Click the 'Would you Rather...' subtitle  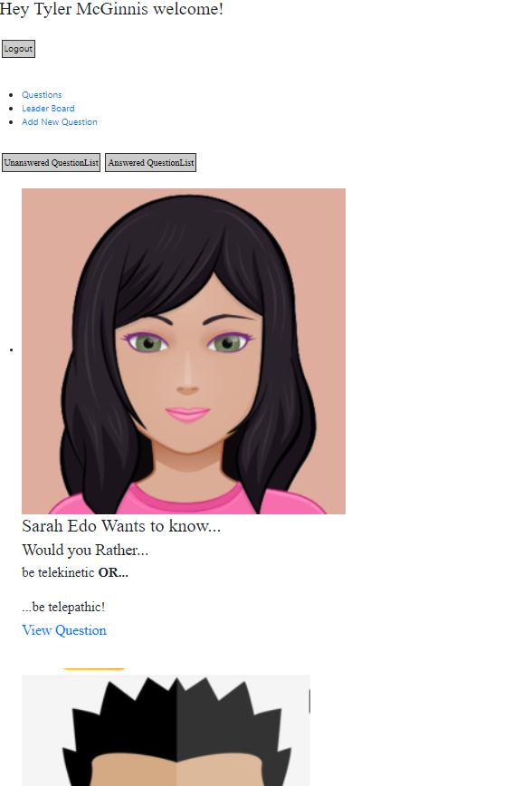[x=85, y=550]
